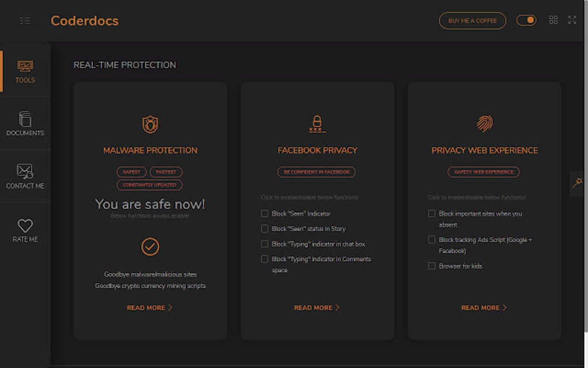Click the malware protection shield icon
The height and width of the screenshot is (368, 588).
pyautogui.click(x=150, y=124)
